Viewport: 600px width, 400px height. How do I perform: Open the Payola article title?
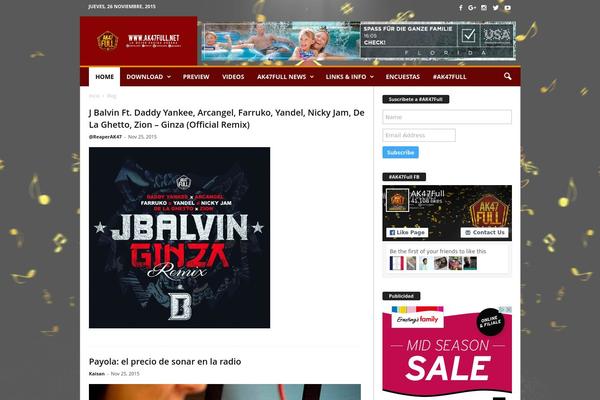(165, 361)
